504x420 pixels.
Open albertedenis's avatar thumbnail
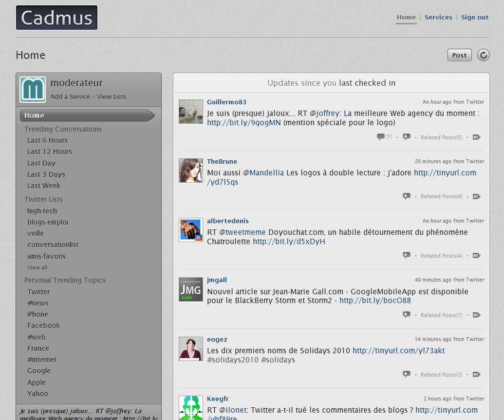pyautogui.click(x=190, y=230)
